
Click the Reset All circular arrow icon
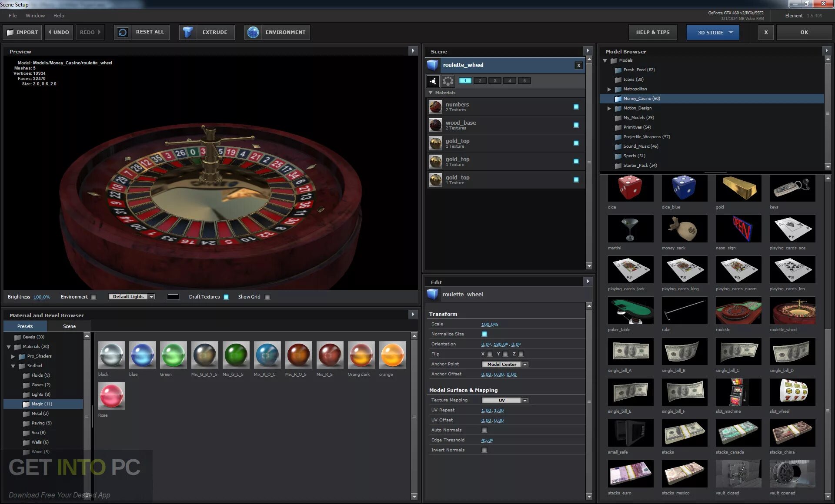[x=123, y=32]
